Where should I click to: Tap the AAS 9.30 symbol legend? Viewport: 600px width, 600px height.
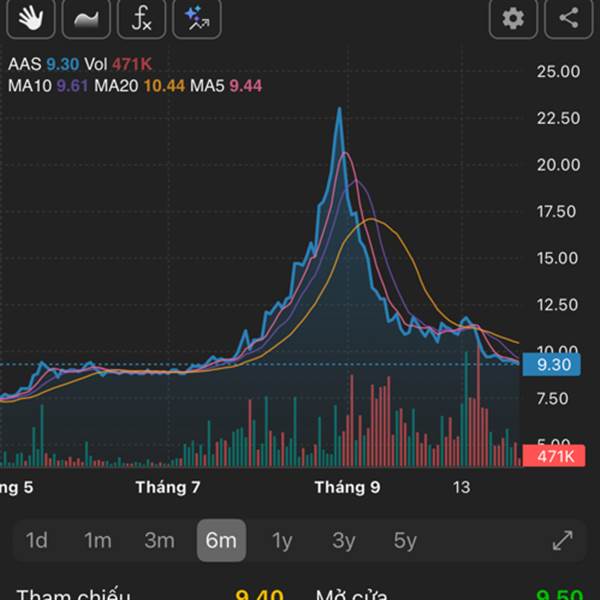(x=44, y=64)
